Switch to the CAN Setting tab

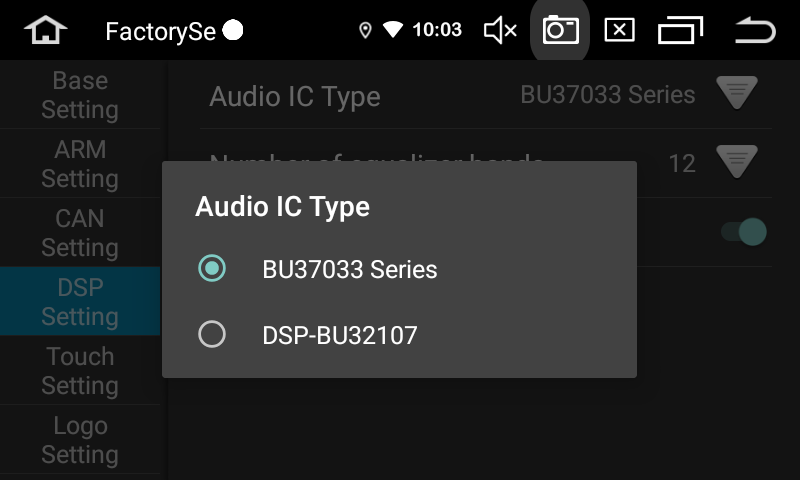[x=80, y=232]
